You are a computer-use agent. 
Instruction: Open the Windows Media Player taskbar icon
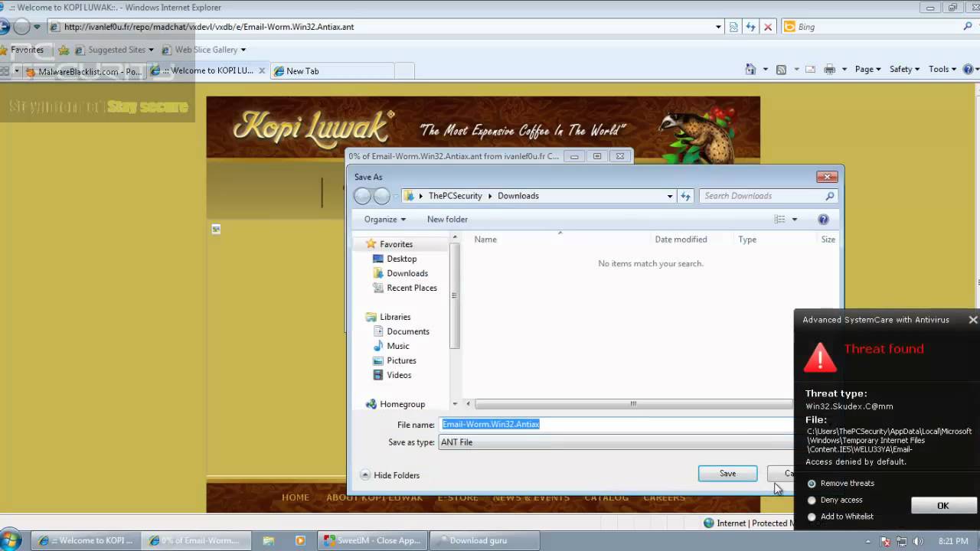click(300, 540)
